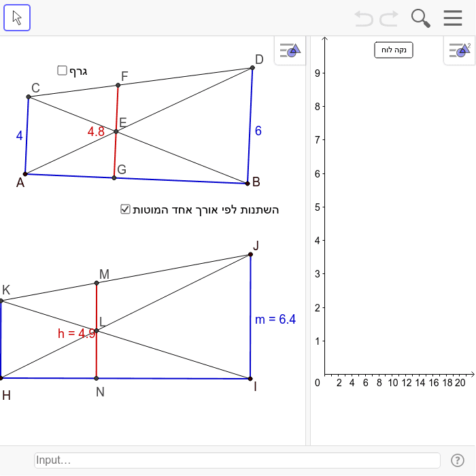Select point N on segment HI

(x=97, y=378)
